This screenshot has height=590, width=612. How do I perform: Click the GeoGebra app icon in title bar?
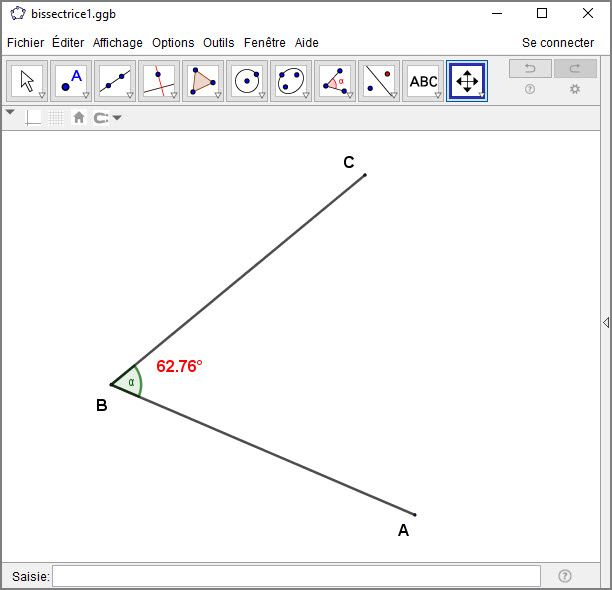[x=18, y=14]
